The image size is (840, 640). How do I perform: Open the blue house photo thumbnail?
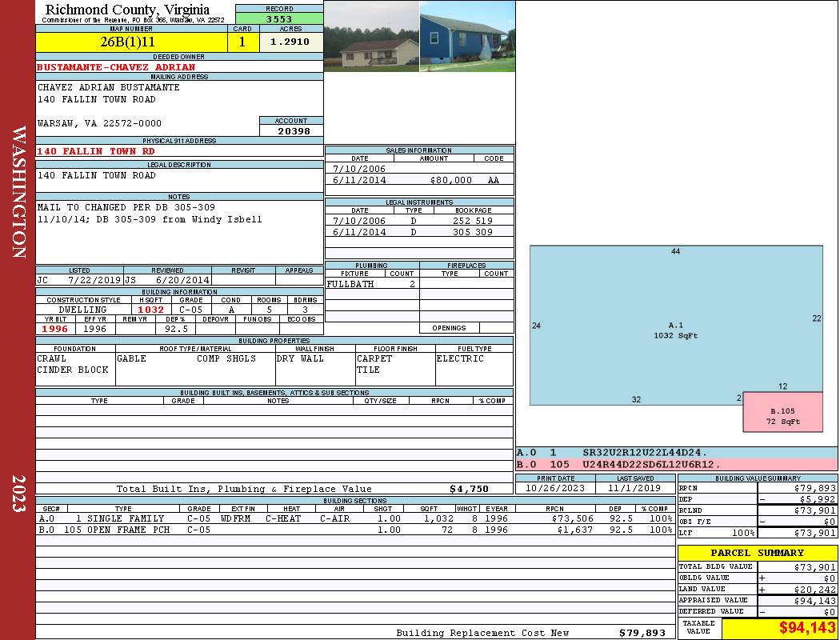pyautogui.click(x=467, y=36)
